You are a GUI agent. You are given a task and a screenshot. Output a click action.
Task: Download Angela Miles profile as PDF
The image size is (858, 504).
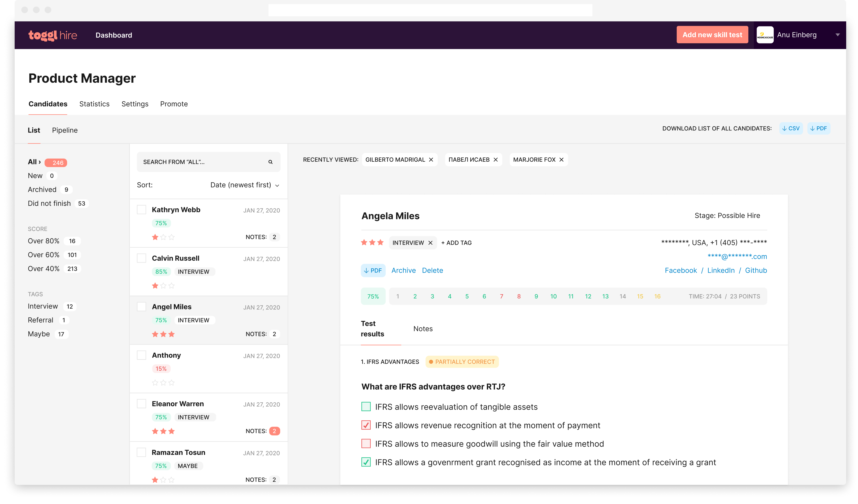373,270
